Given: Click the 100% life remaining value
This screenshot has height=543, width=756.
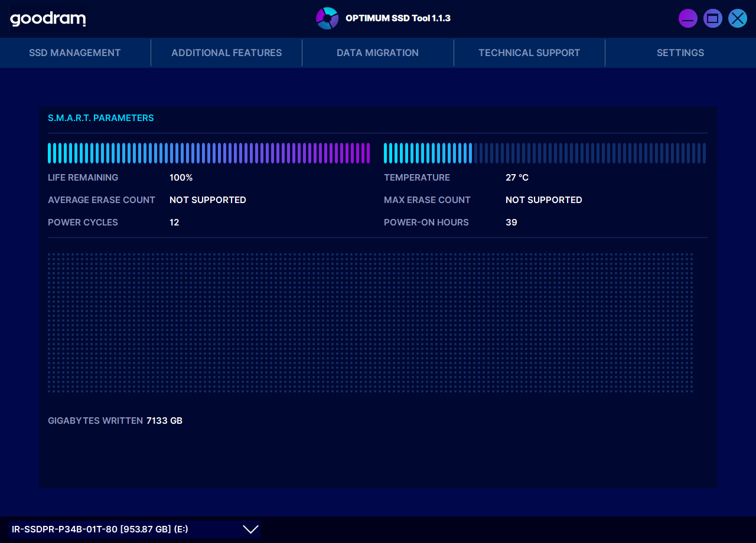Looking at the screenshot, I should [181, 178].
